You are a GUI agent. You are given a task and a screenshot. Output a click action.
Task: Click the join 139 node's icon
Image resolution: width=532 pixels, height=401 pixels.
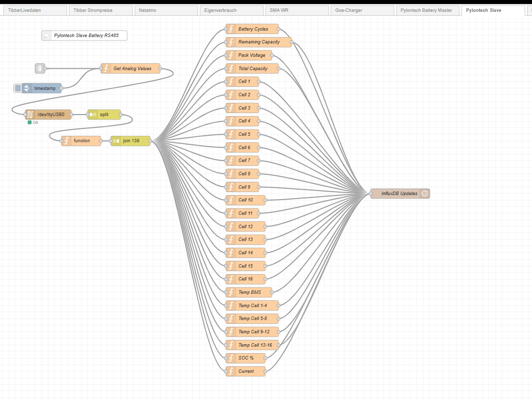tap(115, 141)
